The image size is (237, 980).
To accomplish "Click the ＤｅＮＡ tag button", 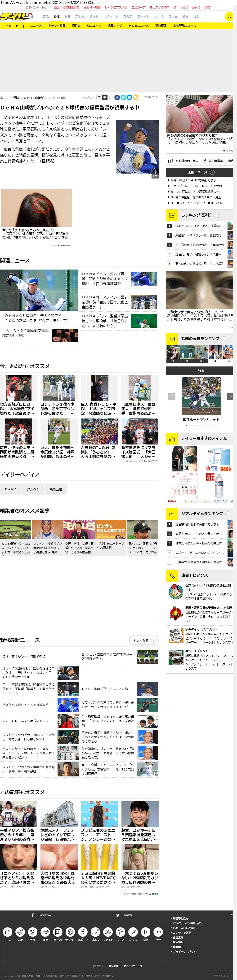I will [11, 489].
